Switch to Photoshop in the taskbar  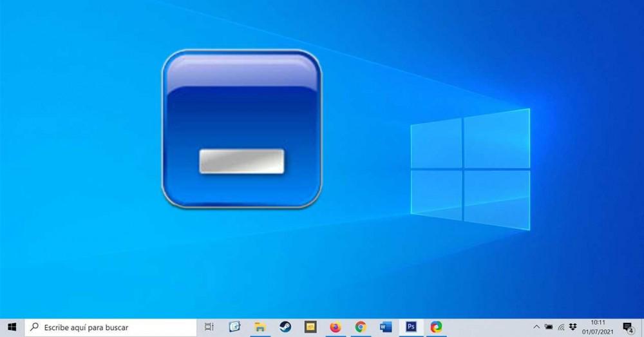411,327
